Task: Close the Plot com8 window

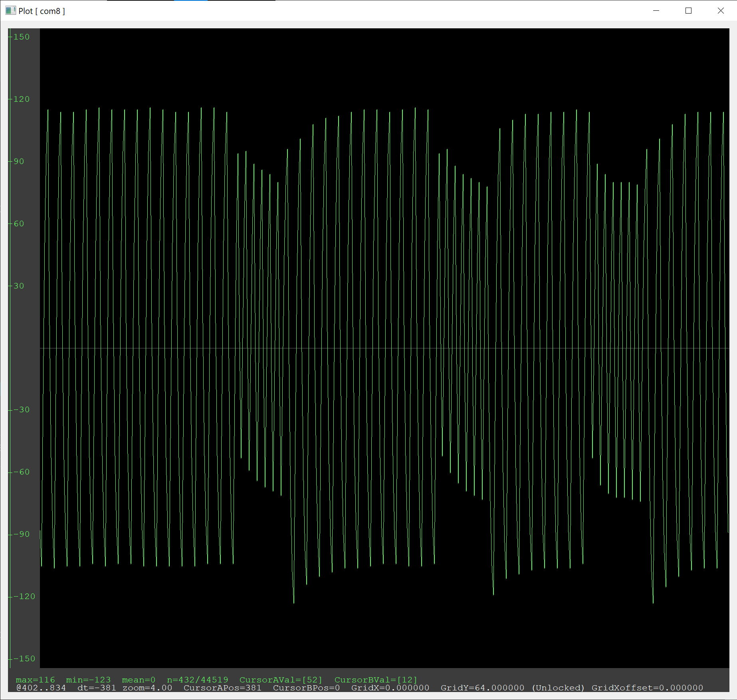Action: tap(721, 11)
